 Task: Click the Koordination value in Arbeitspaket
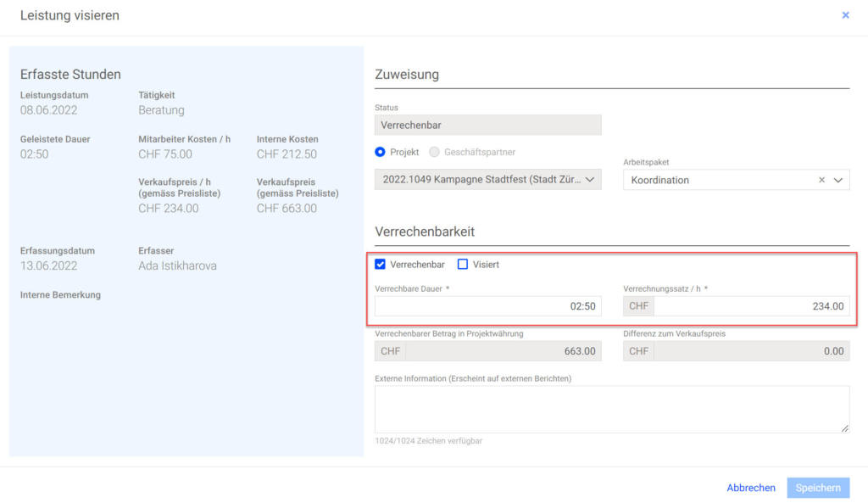pos(661,180)
